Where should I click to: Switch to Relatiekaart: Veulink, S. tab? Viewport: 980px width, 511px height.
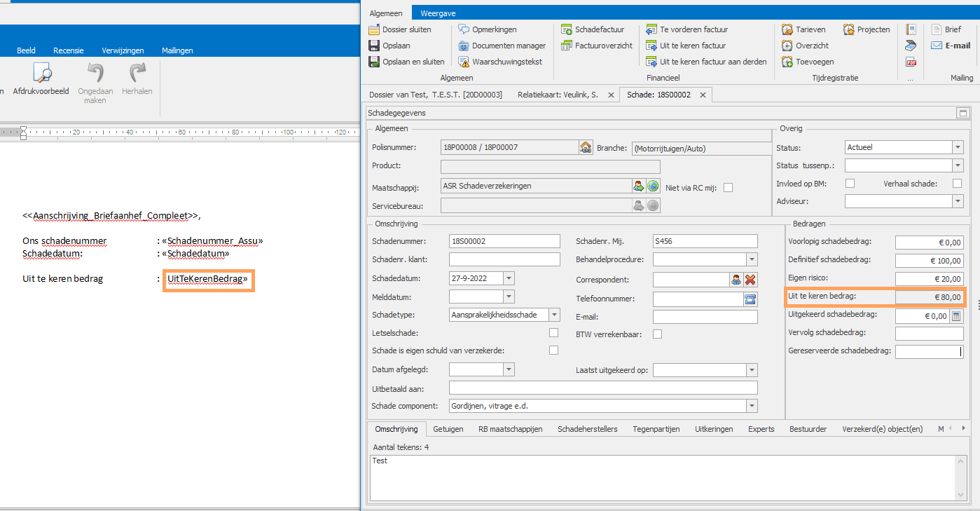(x=558, y=94)
